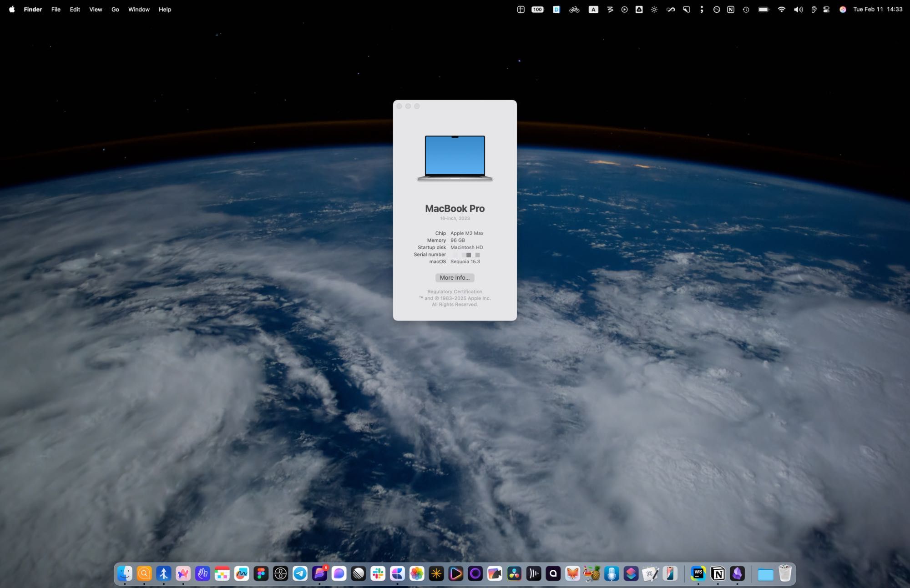Click the keyboard input source A icon
Image resolution: width=910 pixels, height=588 pixels.
[x=593, y=9]
